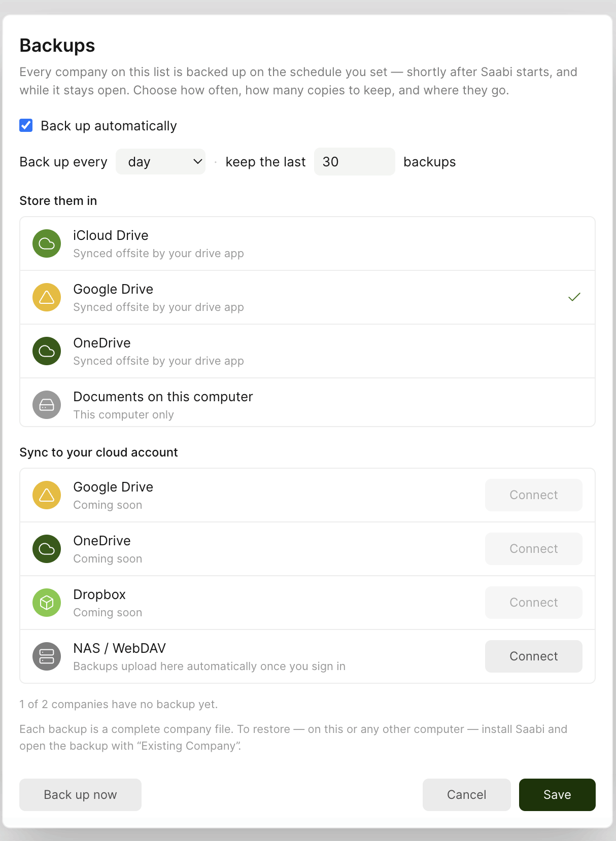
Task: Cancel the Backups dialog
Action: [x=467, y=795]
